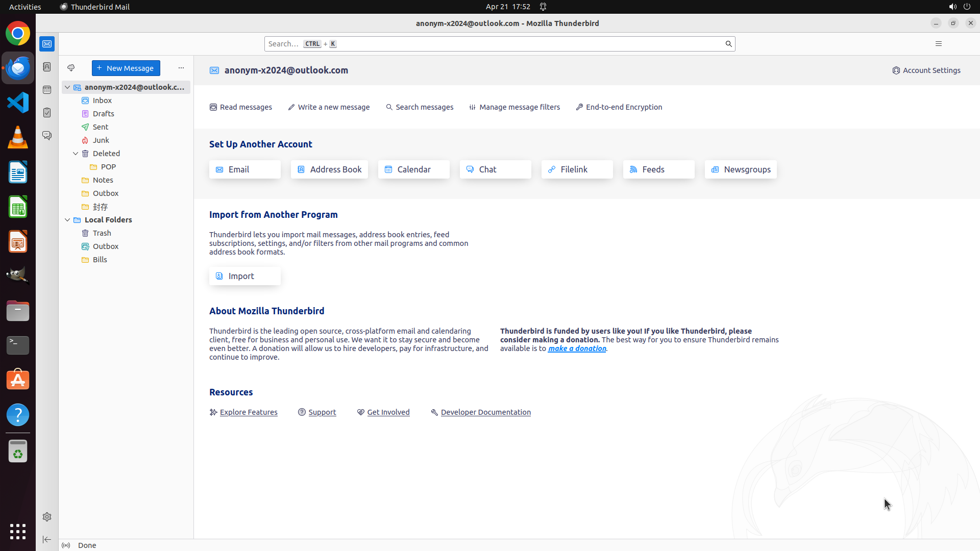Open Thunderbird settings gear icon
The height and width of the screenshot is (551, 980).
(47, 517)
